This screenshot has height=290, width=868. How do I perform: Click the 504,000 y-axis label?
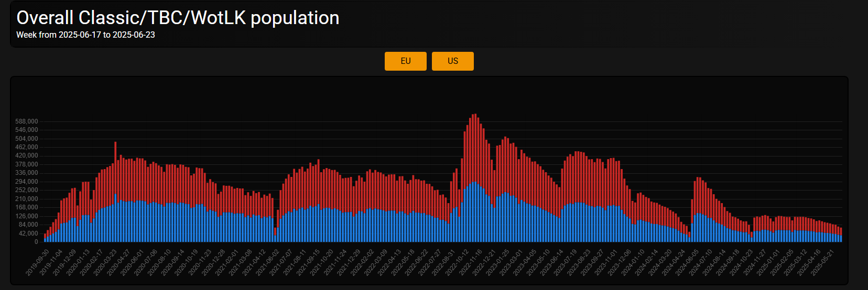(26, 139)
